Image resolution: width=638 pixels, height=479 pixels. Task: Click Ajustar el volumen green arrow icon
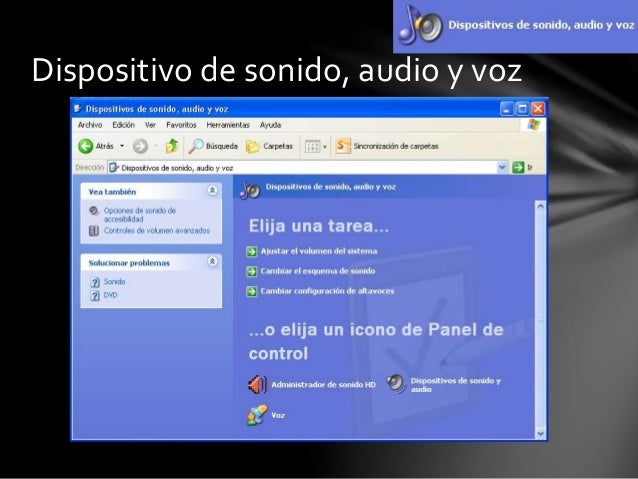pyautogui.click(x=252, y=252)
